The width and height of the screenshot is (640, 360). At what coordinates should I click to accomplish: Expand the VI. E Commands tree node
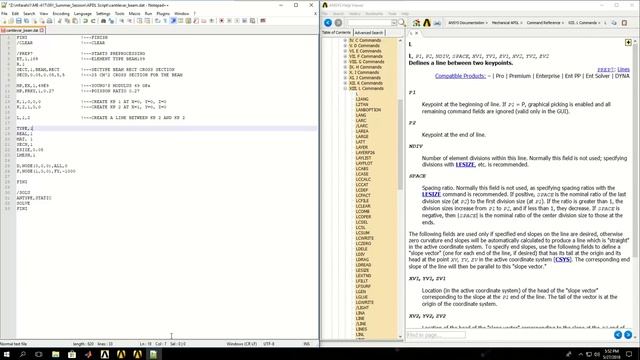coord(345,51)
